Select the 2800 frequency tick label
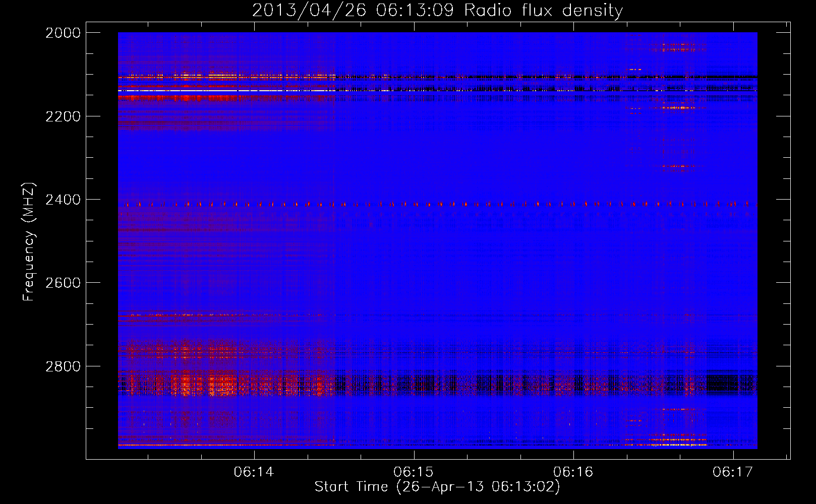This screenshot has height=504, width=816. click(63, 366)
